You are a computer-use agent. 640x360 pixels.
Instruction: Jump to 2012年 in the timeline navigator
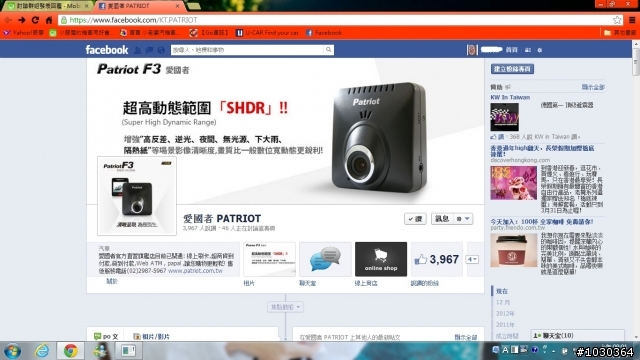[x=505, y=313]
